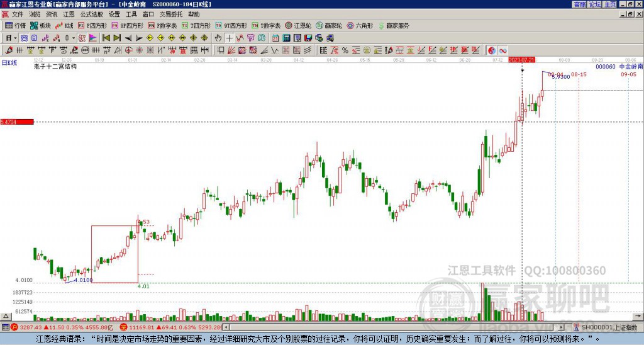Toggle the 权 adjustment button

82,38
